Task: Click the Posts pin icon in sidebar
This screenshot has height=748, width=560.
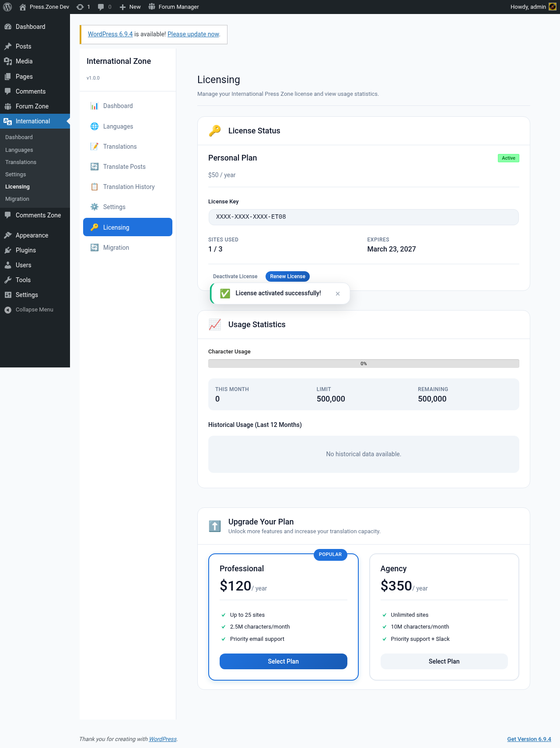Action: click(8, 46)
